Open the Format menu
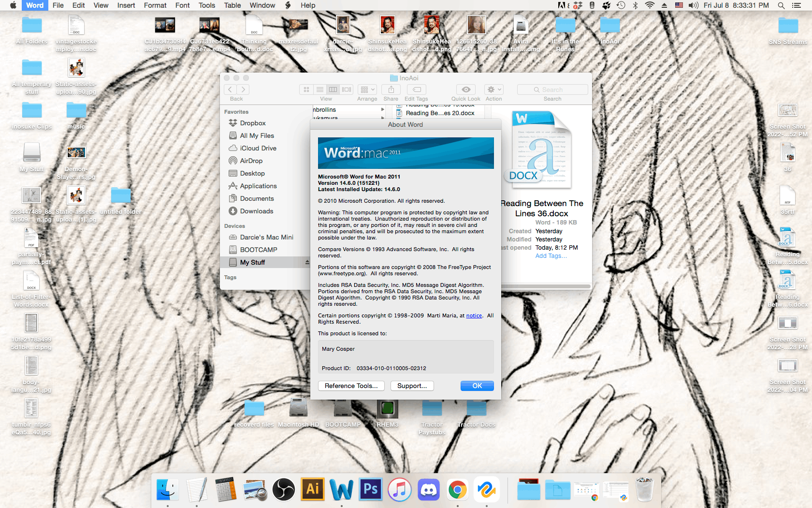This screenshot has width=812, height=508. [155, 5]
